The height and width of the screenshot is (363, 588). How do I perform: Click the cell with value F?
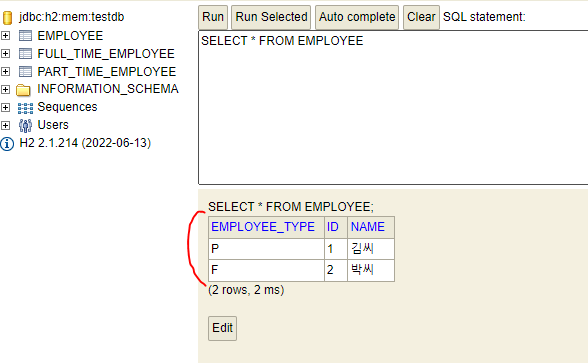tap(266, 270)
